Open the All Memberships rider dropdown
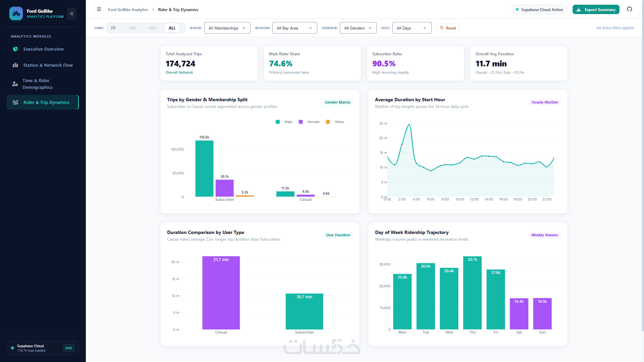Screen dimensions: 644x362 pyautogui.click(x=227, y=28)
